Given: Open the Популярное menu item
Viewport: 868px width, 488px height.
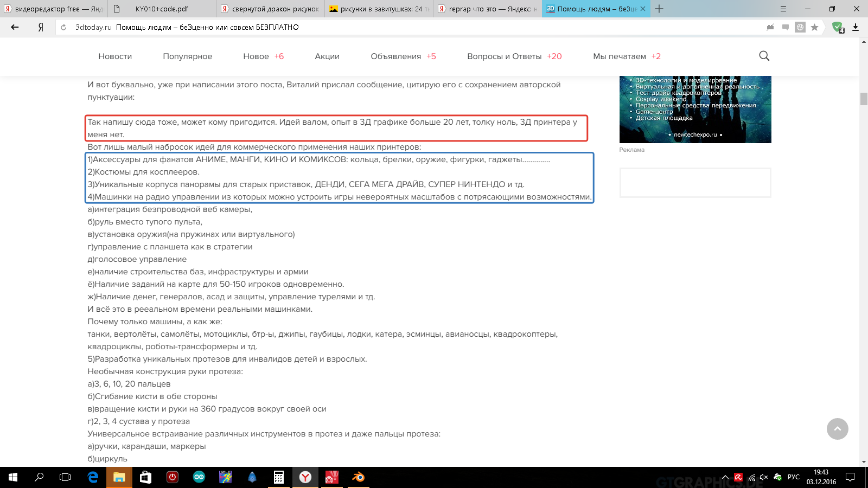Looking at the screenshot, I should coord(188,56).
